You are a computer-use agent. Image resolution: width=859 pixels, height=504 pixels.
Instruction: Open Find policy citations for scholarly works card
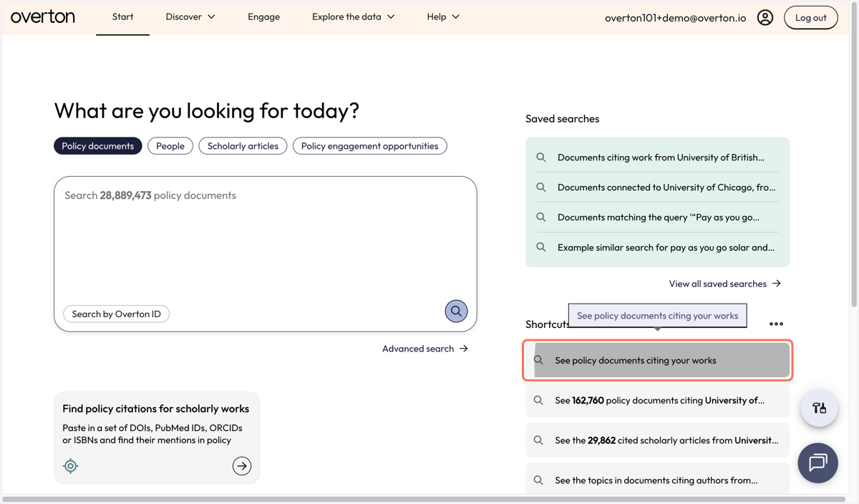pos(157,437)
